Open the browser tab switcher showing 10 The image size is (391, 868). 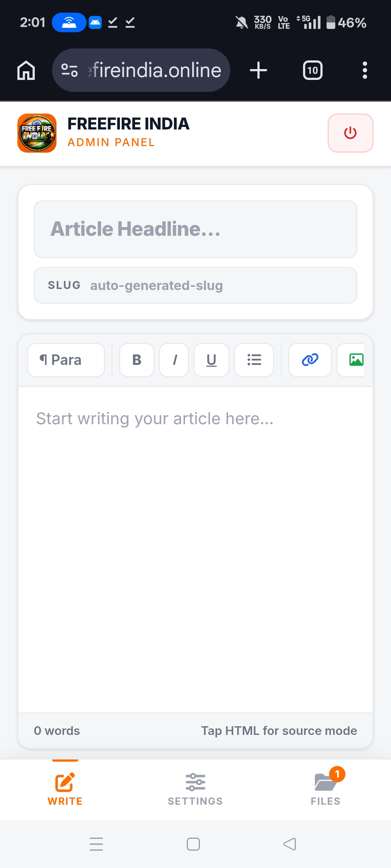tap(312, 70)
